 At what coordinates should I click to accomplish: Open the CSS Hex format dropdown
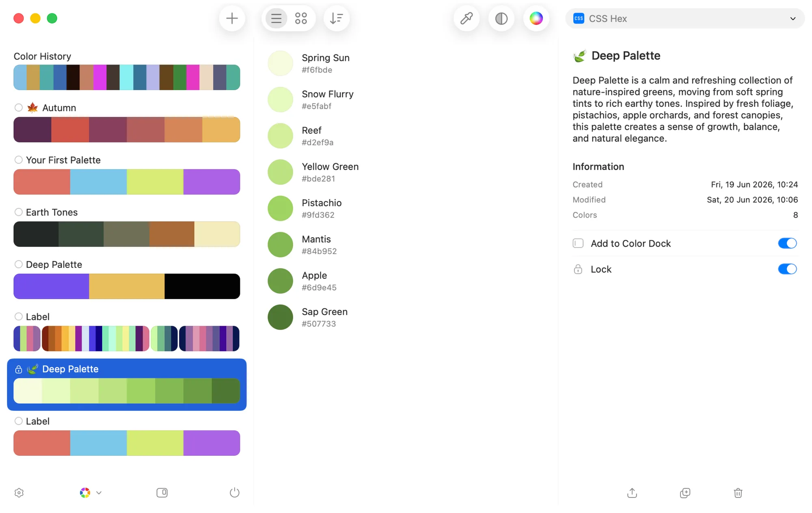point(685,18)
